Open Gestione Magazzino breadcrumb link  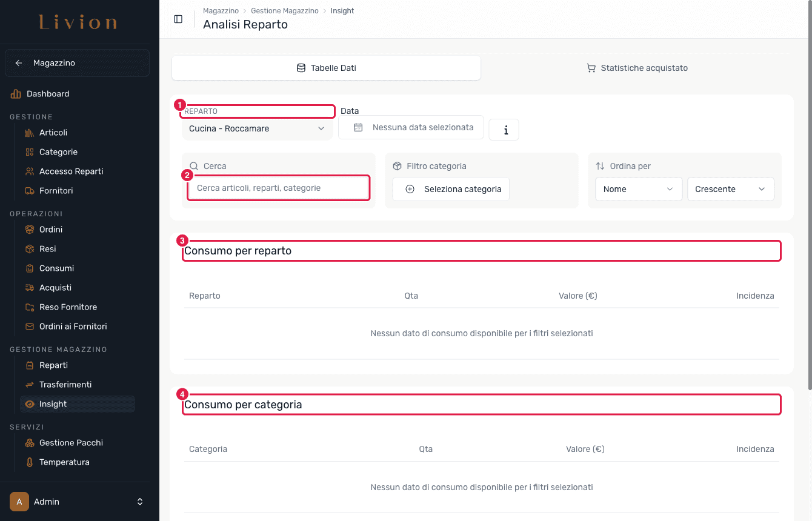point(285,11)
